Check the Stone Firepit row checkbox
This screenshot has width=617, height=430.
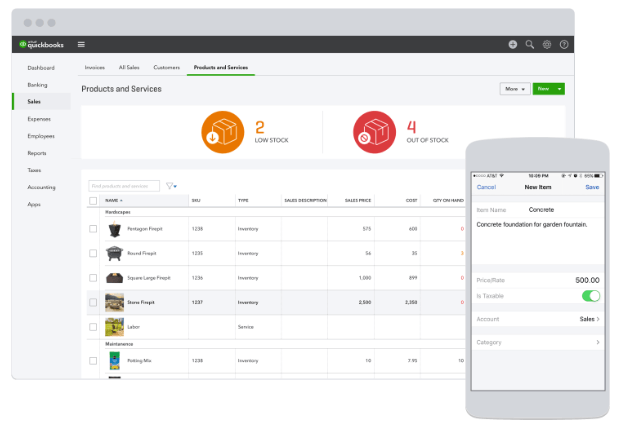[93, 302]
